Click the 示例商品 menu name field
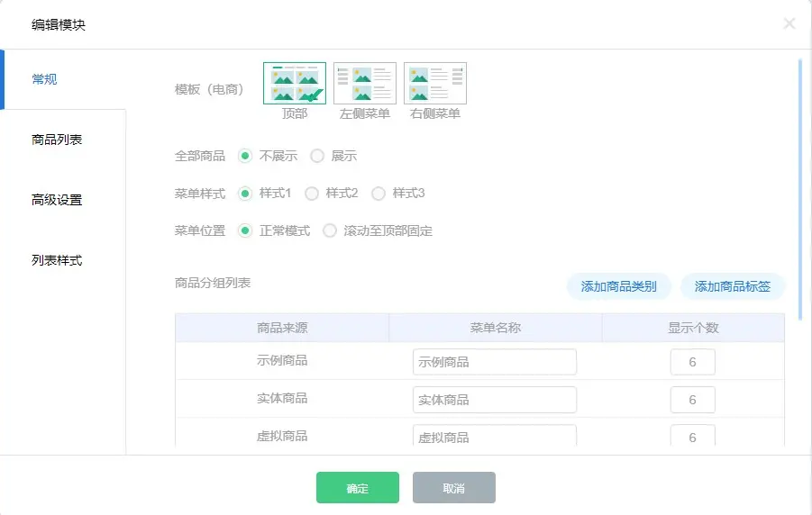The width and height of the screenshot is (812, 515). pyautogui.click(x=494, y=362)
